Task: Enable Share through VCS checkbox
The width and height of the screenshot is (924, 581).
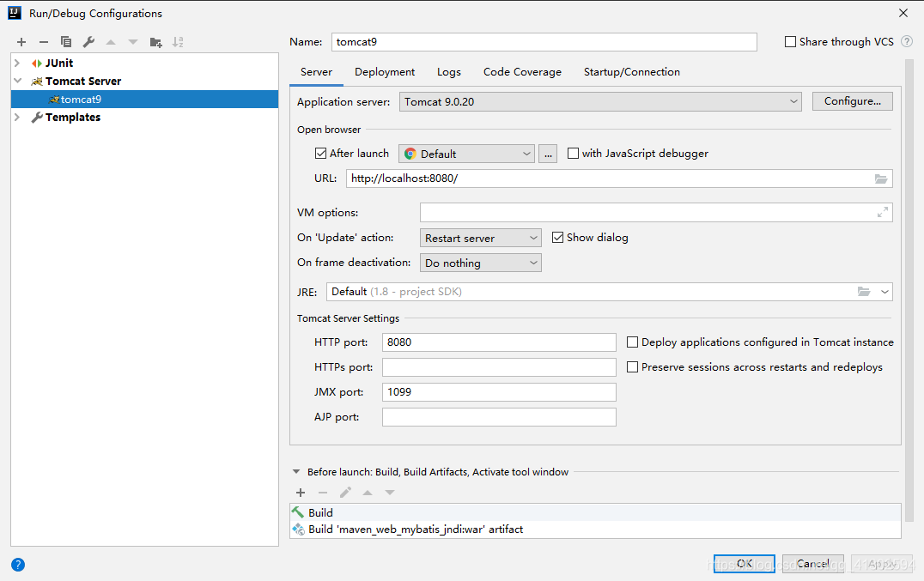Action: pos(790,42)
